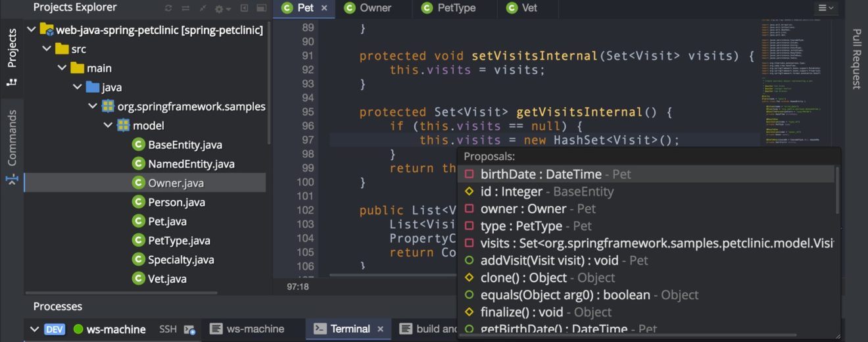Click the collapse all icon in Projects Explorer
Image resolution: width=868 pixels, height=342 pixels.
(x=203, y=9)
